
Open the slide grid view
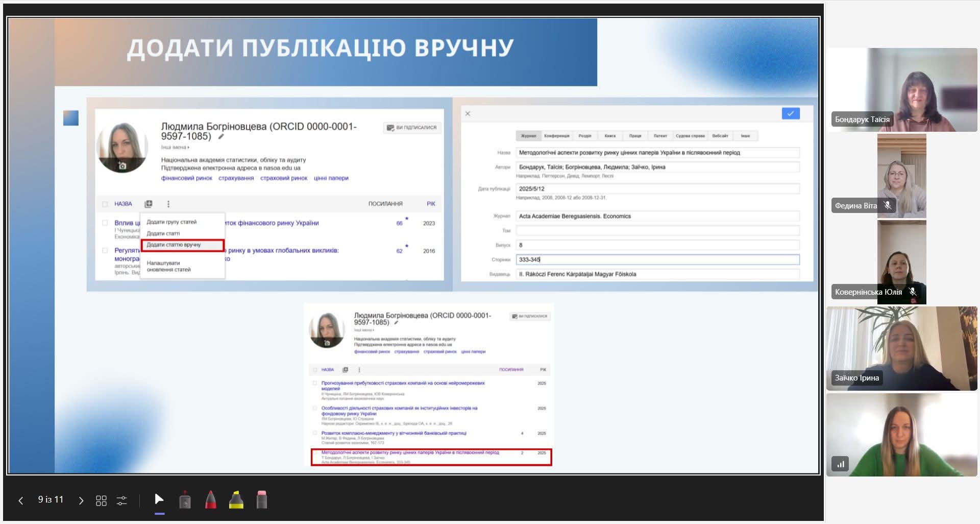coord(101,501)
